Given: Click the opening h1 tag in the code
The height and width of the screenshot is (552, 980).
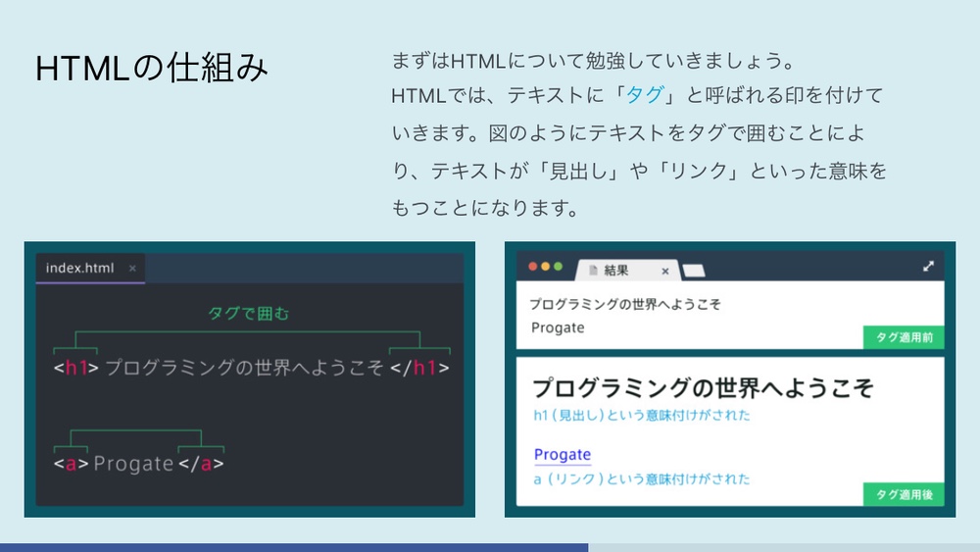Looking at the screenshot, I should click(x=76, y=368).
